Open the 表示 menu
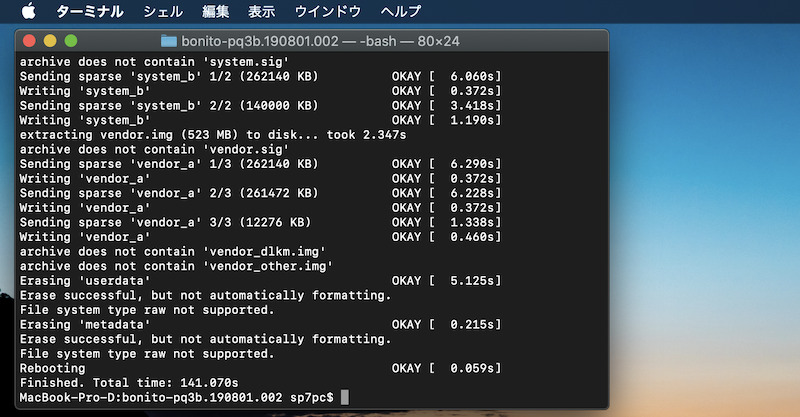Viewport: 800px width, 417px height. (262, 12)
